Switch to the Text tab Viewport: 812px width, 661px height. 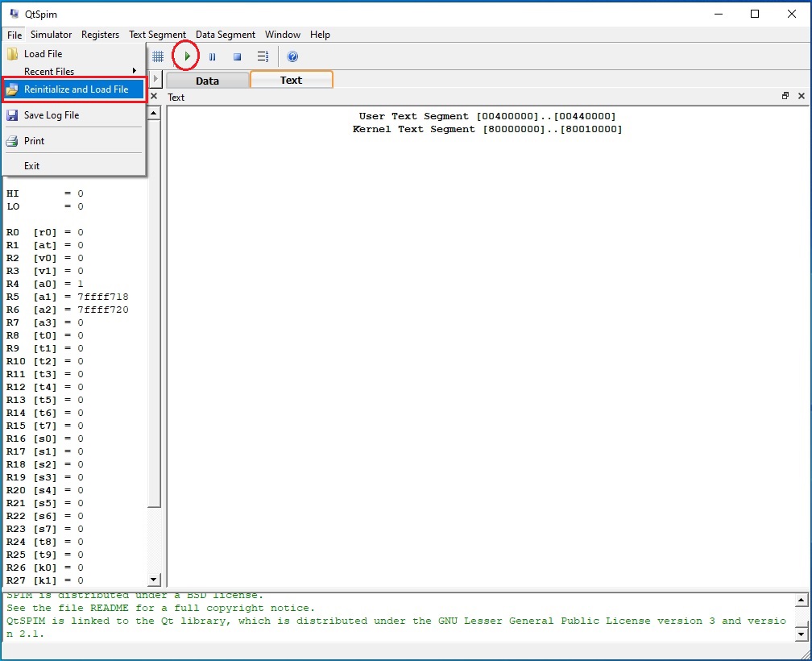291,80
